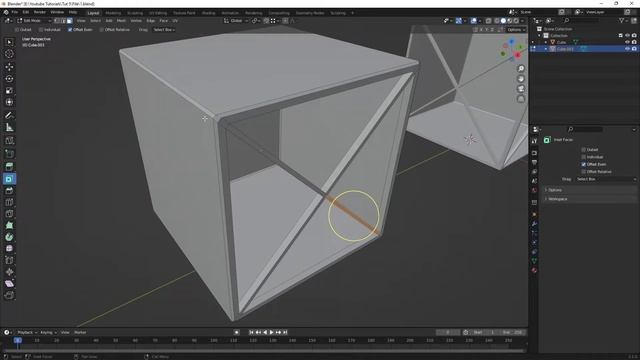Click the play animation button
This screenshot has height=360, width=640.
coord(271,333)
